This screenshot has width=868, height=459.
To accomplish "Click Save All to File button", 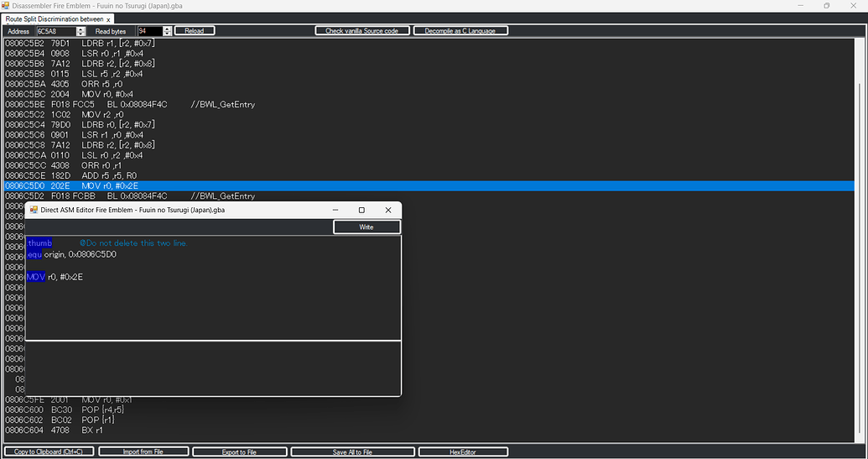I will pos(352,451).
